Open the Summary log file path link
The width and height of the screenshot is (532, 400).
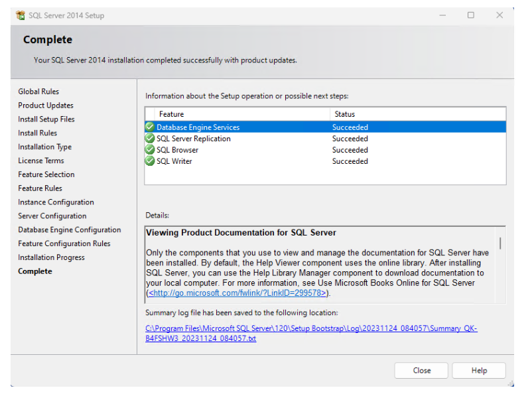(x=310, y=333)
